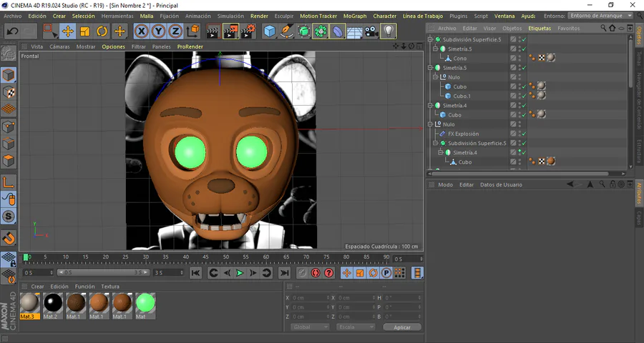Screen dimensions: 644x343
Task: Collapse Subdivisión Superficie.5 below FX Explosión
Action: (x=436, y=143)
